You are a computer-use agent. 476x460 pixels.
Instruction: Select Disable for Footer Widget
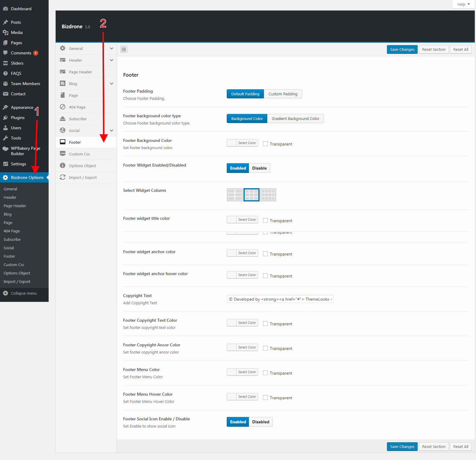pos(259,168)
